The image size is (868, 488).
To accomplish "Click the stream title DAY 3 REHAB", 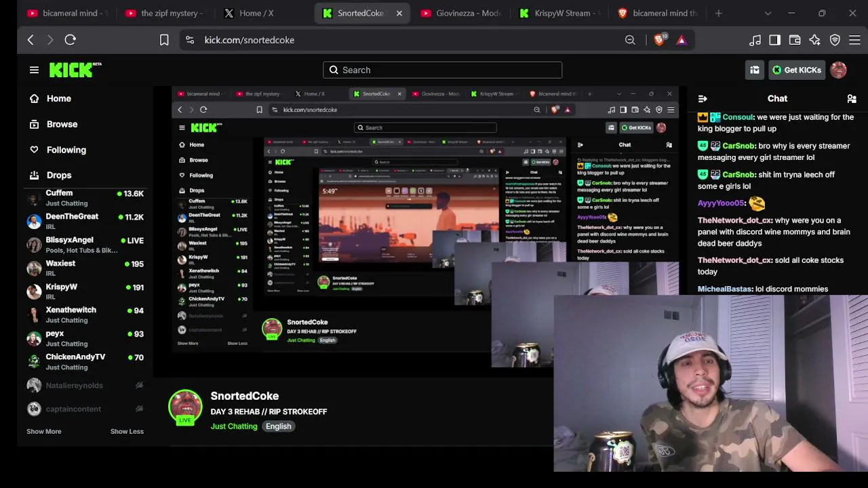I will [269, 411].
